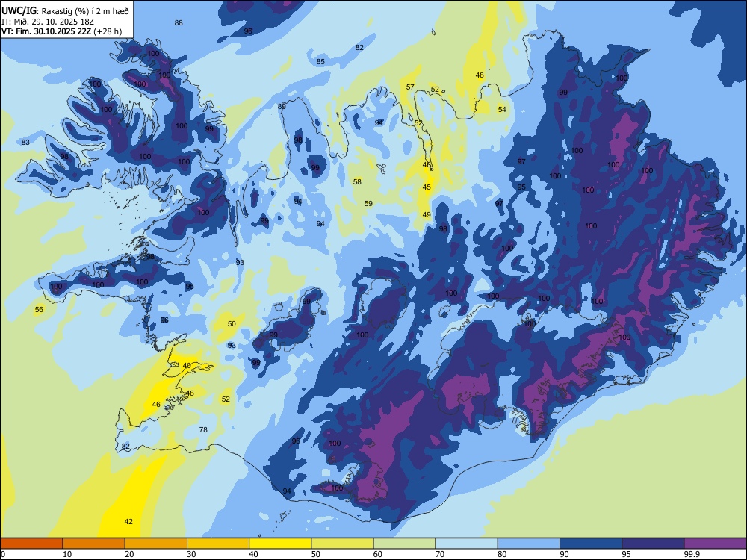Choose the light green 60–70 legend swatch

click(x=404, y=544)
